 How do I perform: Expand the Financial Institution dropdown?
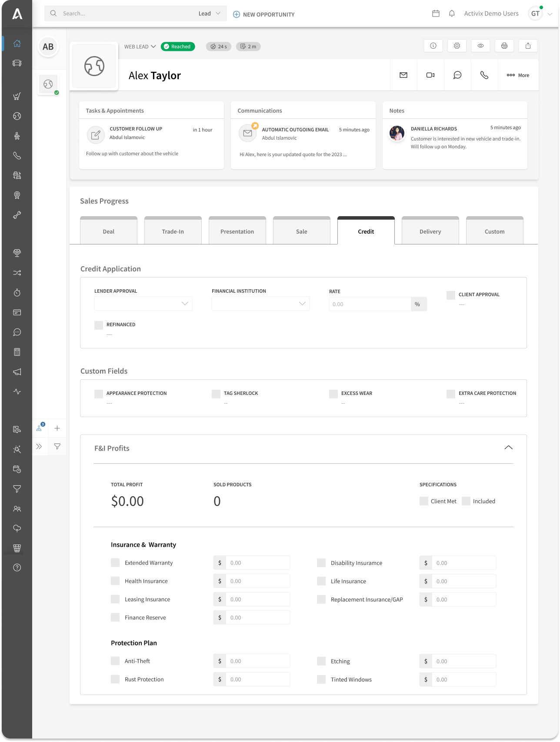click(x=260, y=304)
